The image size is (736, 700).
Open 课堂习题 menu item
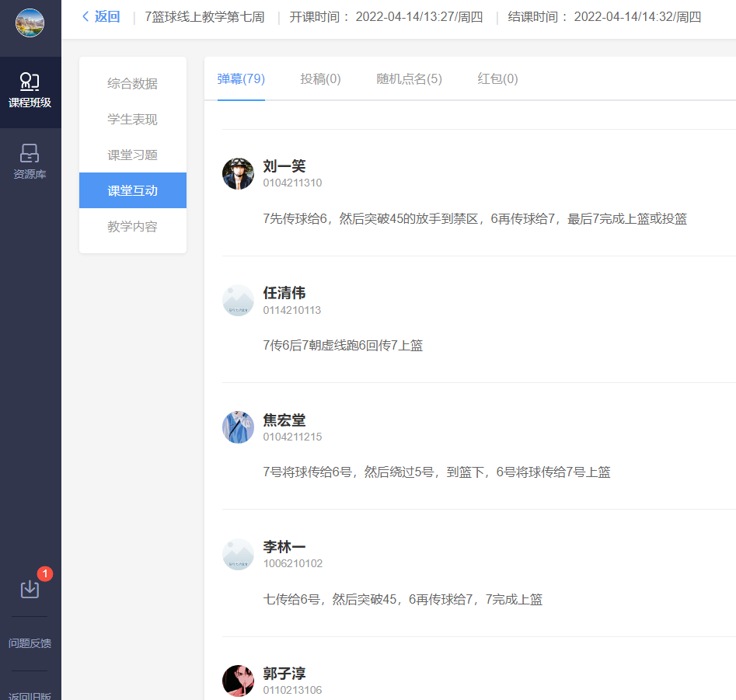[132, 155]
